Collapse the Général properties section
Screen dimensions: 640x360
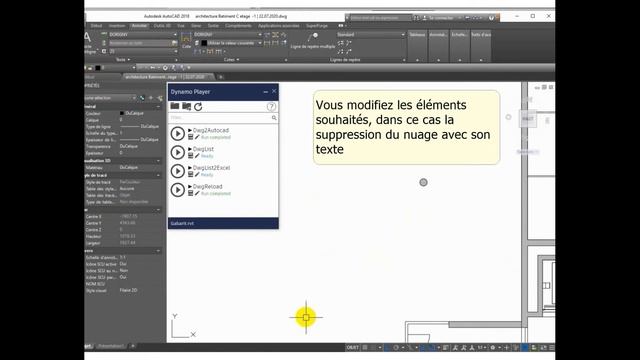click(158, 107)
